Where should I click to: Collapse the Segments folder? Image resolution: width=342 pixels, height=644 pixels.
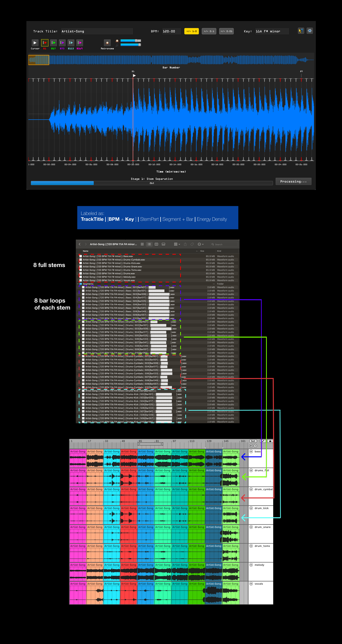pos(78,284)
